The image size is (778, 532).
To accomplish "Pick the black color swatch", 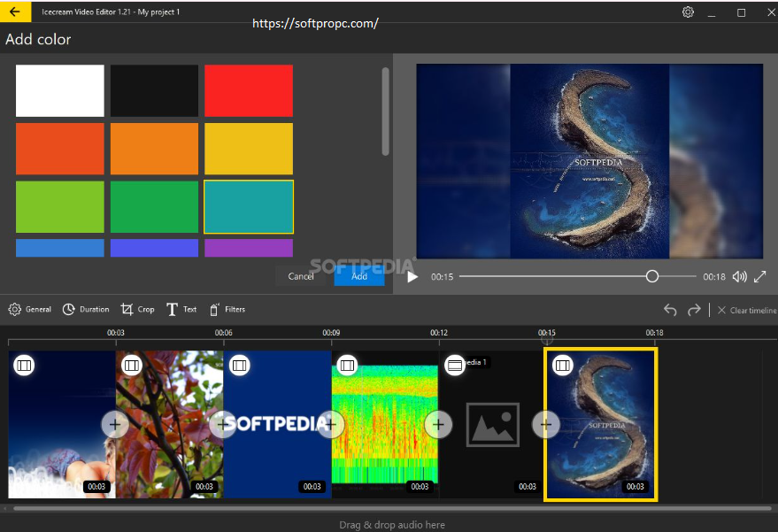I will (154, 91).
